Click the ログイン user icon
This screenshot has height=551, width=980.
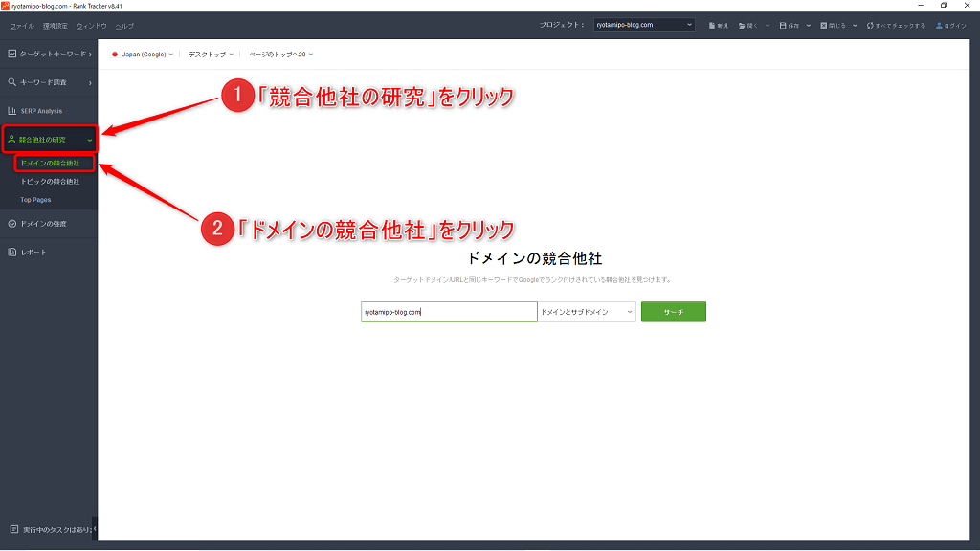point(939,26)
